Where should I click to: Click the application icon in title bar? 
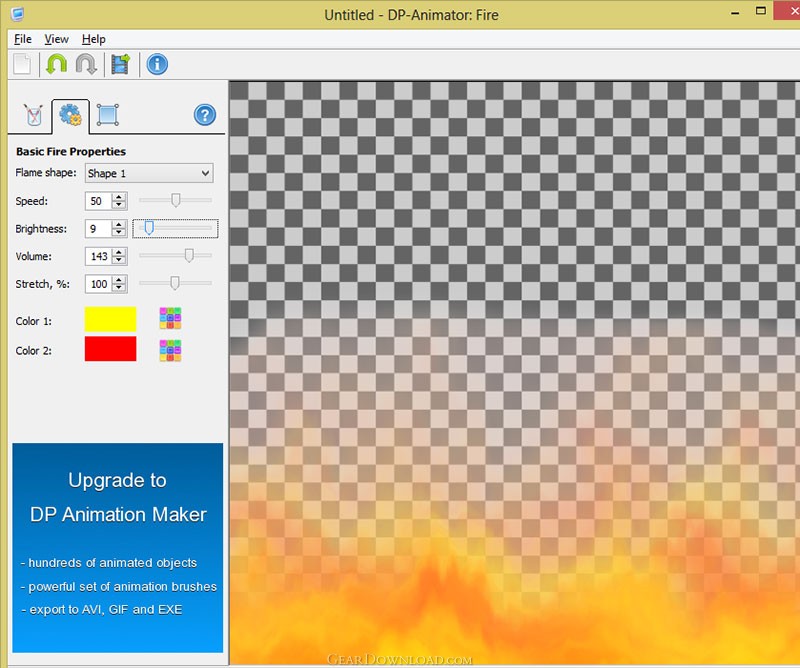click(17, 13)
